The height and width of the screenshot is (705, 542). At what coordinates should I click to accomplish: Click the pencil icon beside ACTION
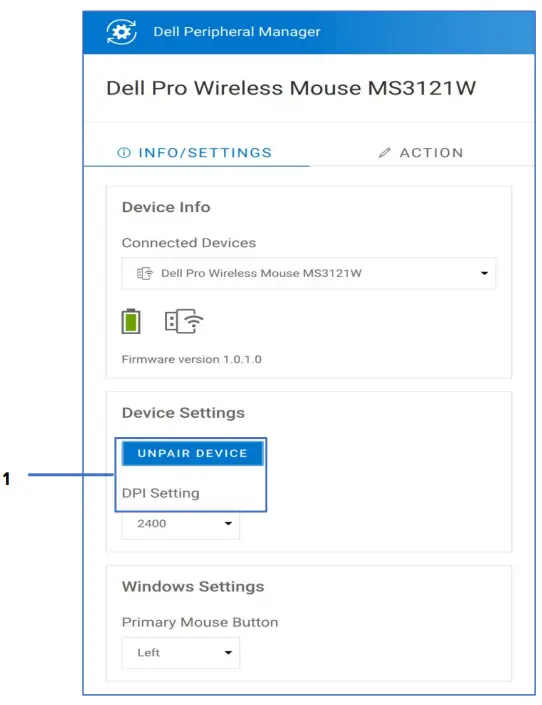[385, 153]
